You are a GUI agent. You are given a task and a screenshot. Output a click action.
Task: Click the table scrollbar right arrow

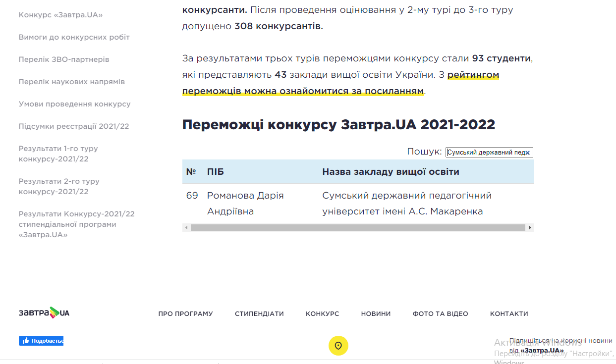tap(530, 228)
